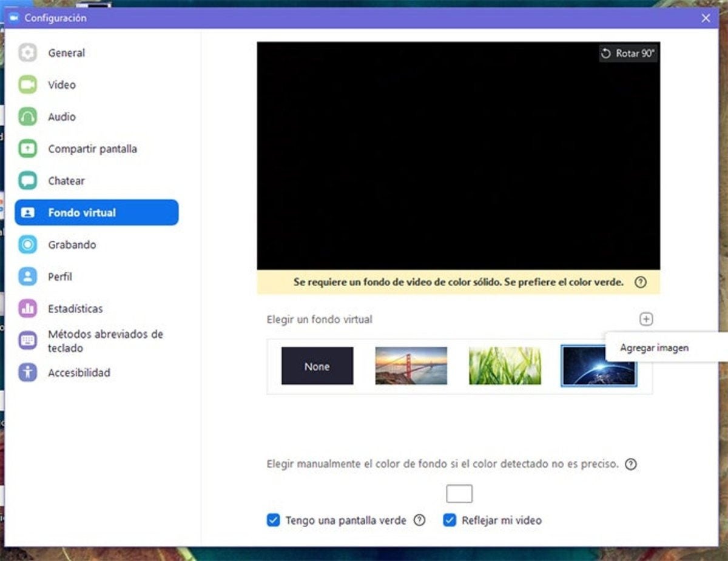
Task: Open Métodos abreviados de teclado section
Action: pyautogui.click(x=105, y=341)
